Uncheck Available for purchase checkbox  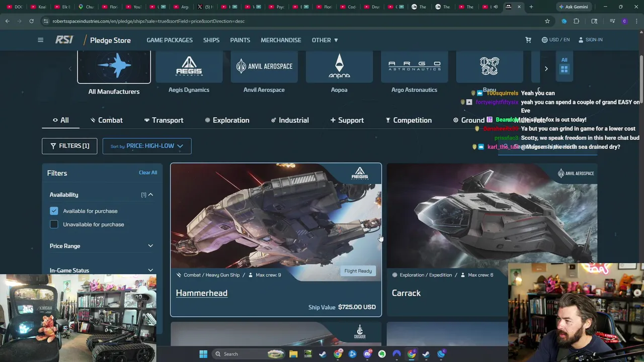[54, 211]
